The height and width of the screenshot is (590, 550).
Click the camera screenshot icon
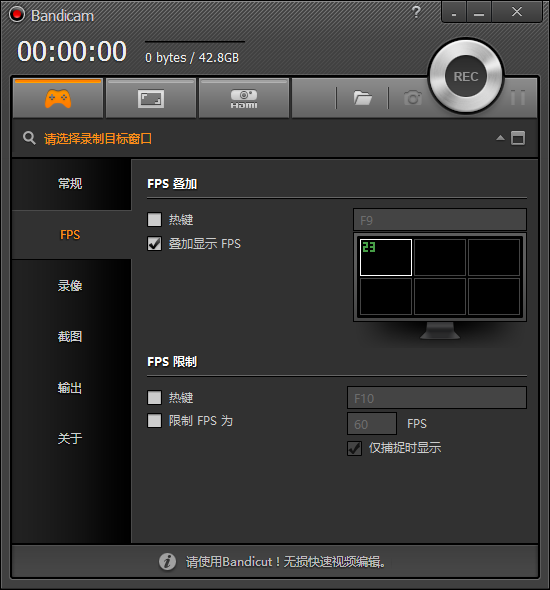(x=413, y=98)
